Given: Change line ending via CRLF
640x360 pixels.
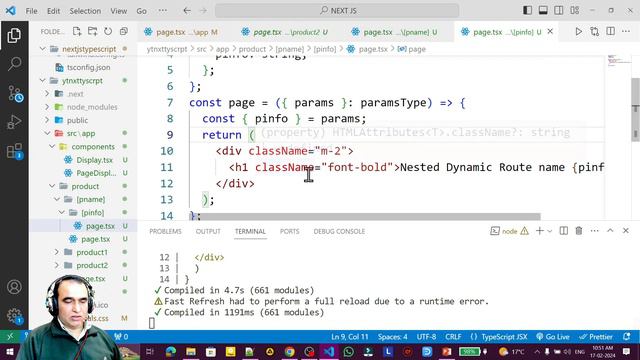Looking at the screenshot, I should pyautogui.click(x=453, y=337).
